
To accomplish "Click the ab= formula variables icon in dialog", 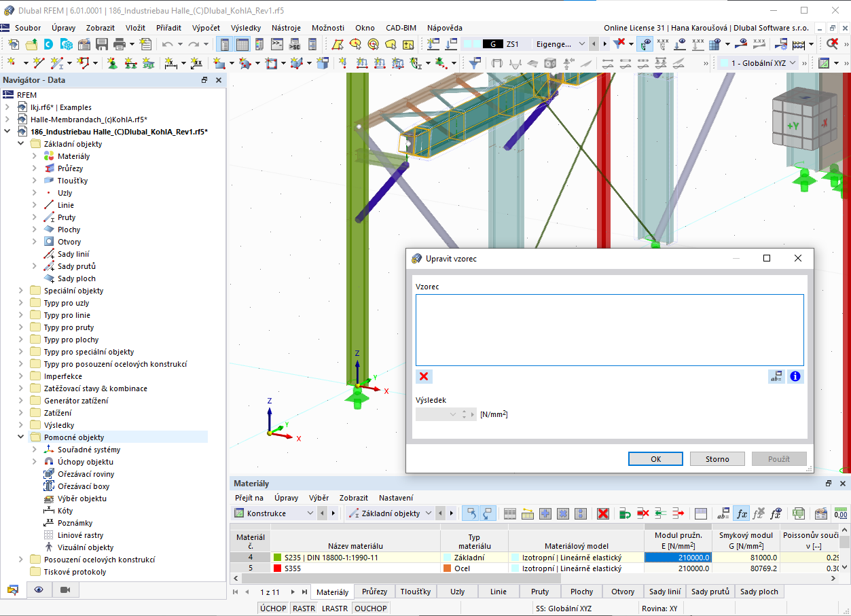I will (776, 376).
